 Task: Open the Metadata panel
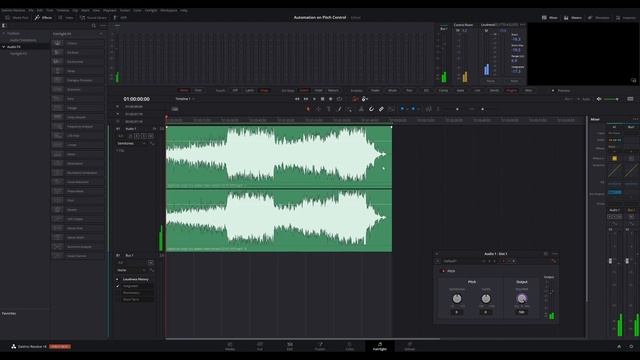tap(598, 18)
